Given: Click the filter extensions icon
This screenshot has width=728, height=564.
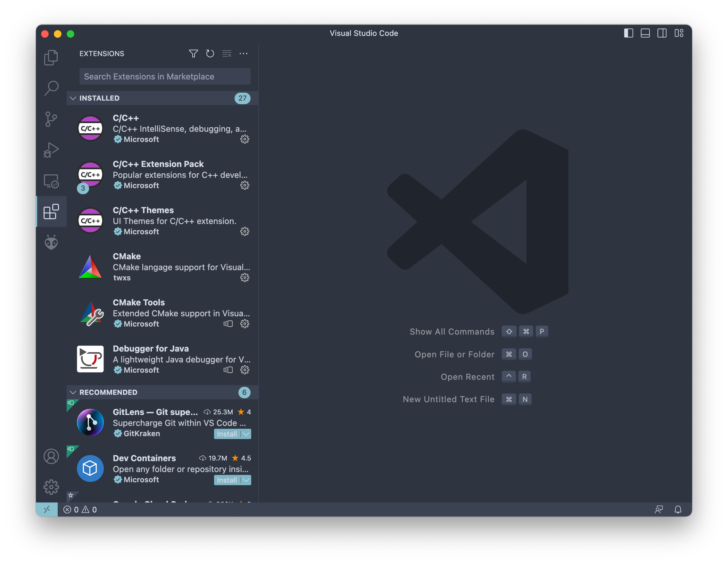Looking at the screenshot, I should tap(193, 54).
